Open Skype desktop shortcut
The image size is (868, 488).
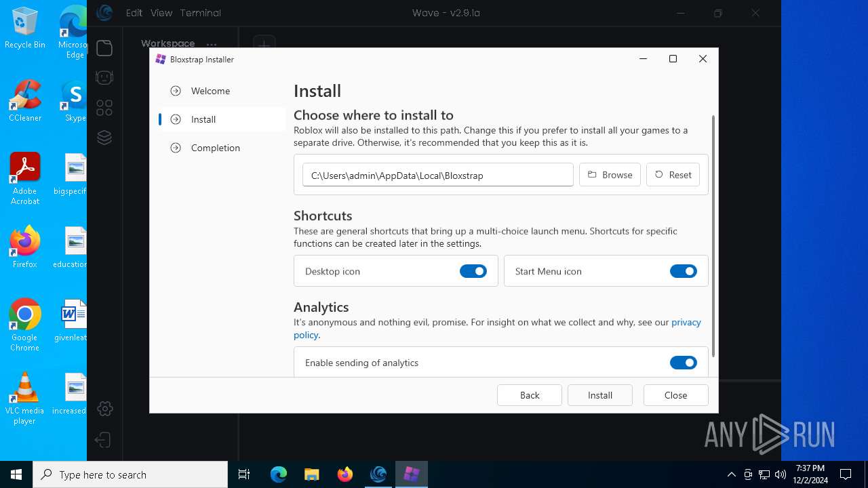(74, 100)
